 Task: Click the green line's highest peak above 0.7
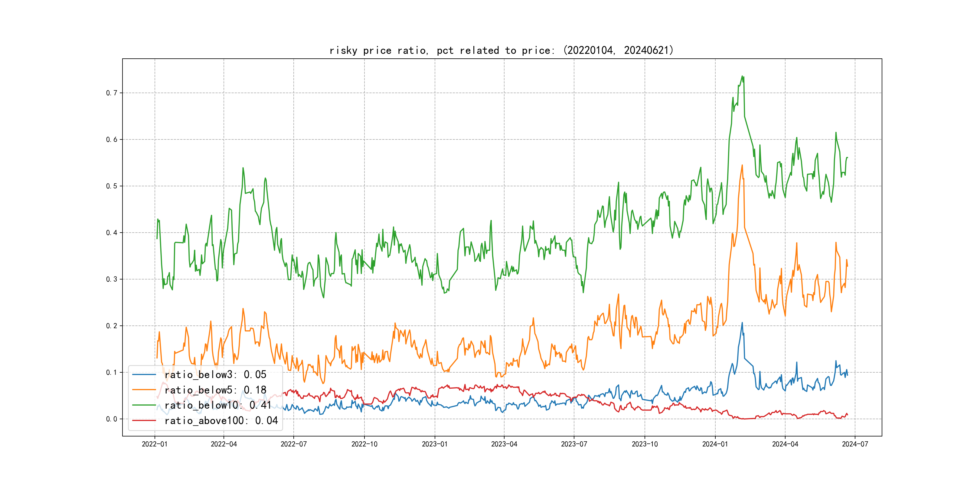pos(742,76)
